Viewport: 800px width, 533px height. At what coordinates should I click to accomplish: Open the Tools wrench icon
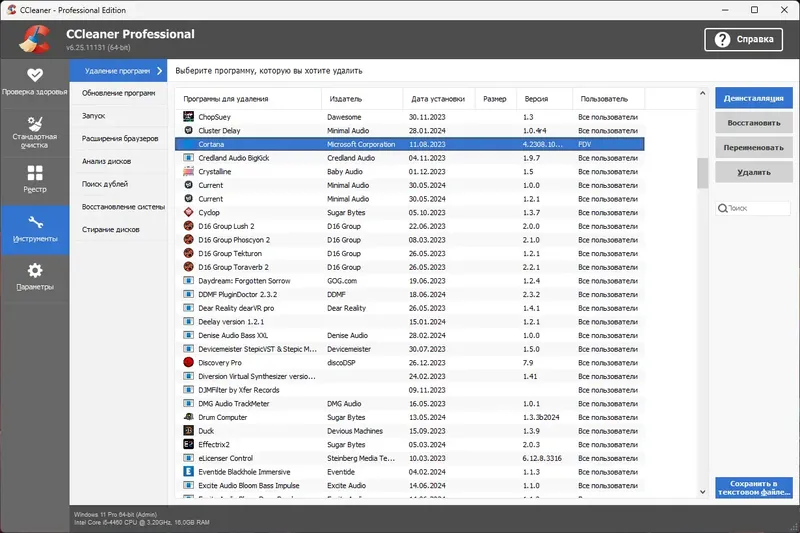pos(34,223)
